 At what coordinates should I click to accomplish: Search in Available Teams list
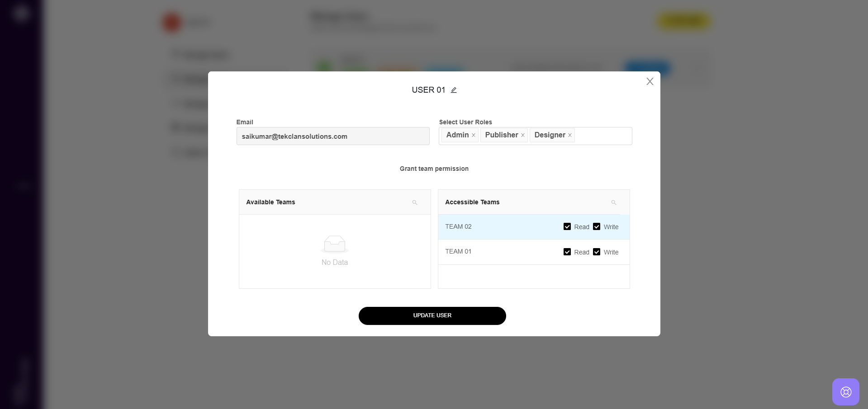point(414,202)
